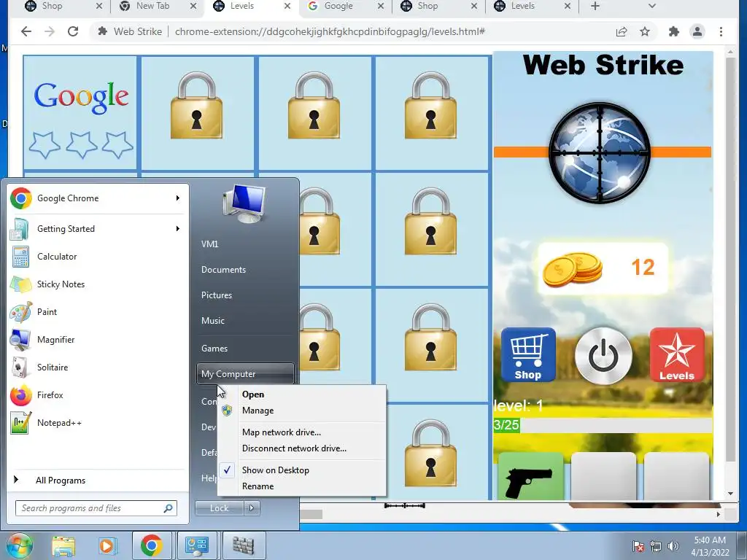Start Solitaire from Start menu
This screenshot has height=560, width=747.
98,367
